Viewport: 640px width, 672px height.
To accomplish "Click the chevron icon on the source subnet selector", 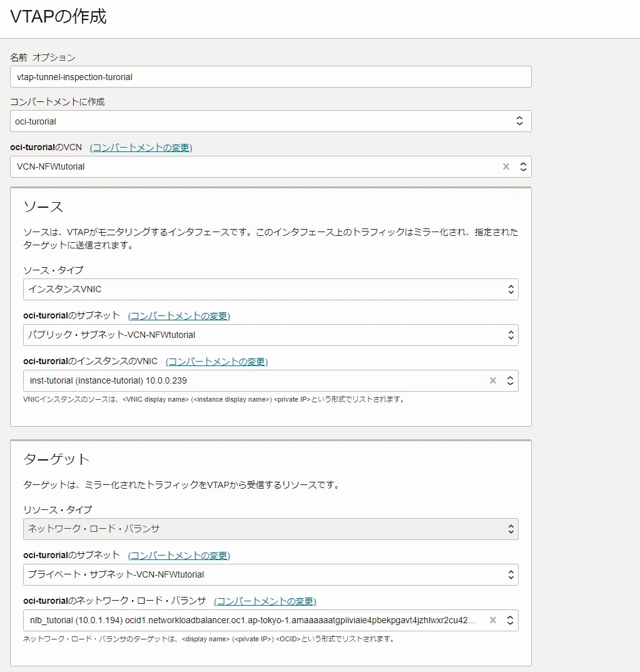I will pos(512,335).
